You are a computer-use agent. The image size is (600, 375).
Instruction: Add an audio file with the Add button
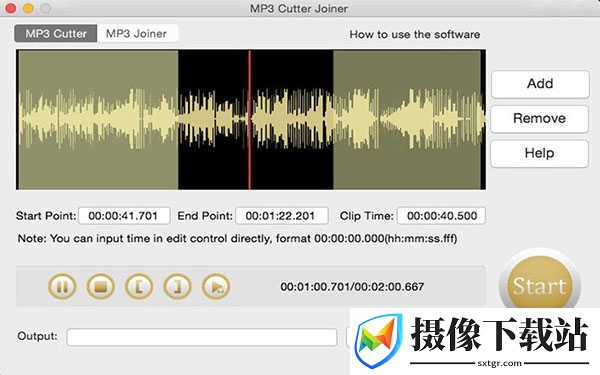click(x=540, y=84)
